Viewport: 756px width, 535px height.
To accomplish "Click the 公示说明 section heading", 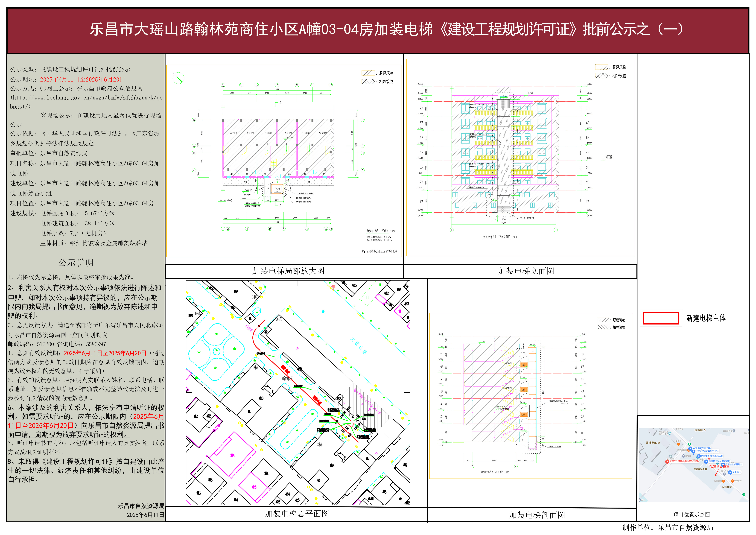I will [76, 263].
